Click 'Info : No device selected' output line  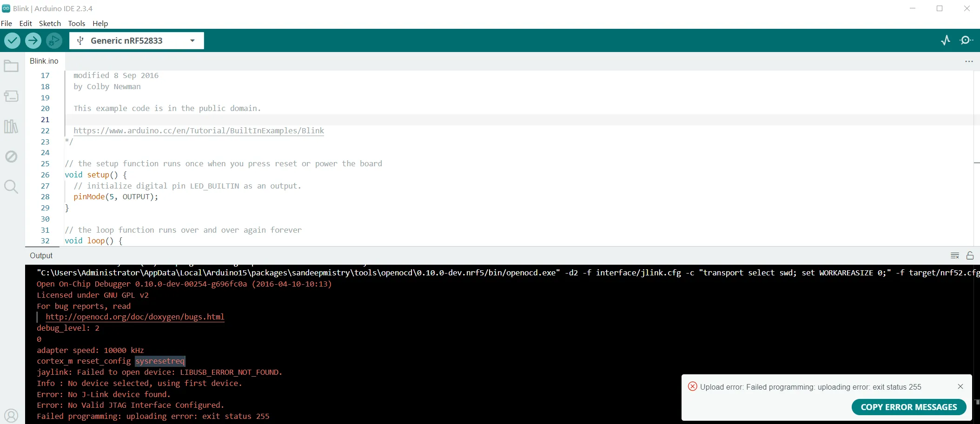click(x=139, y=384)
